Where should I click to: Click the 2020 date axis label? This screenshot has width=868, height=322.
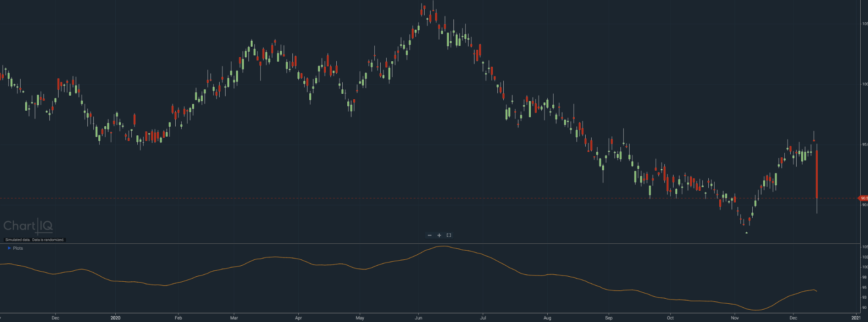click(x=115, y=317)
